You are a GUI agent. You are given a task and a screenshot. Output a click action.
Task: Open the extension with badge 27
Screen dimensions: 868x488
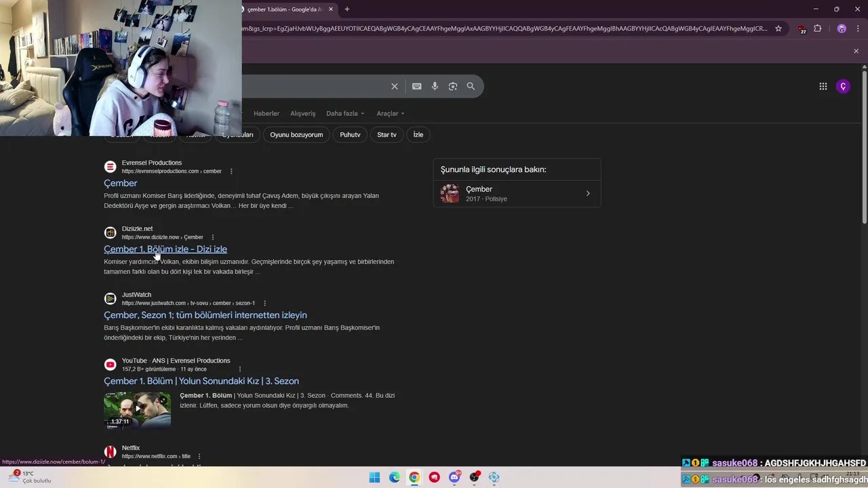pos(802,28)
